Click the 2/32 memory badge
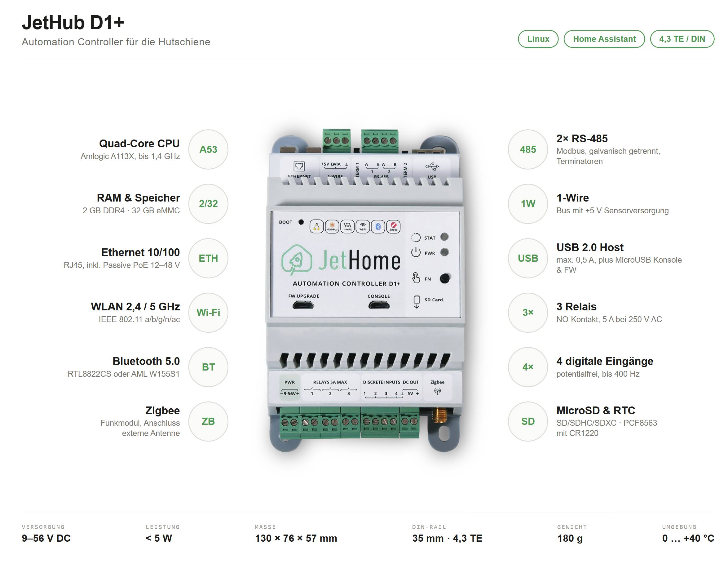The width and height of the screenshot is (728, 564). [x=208, y=204]
